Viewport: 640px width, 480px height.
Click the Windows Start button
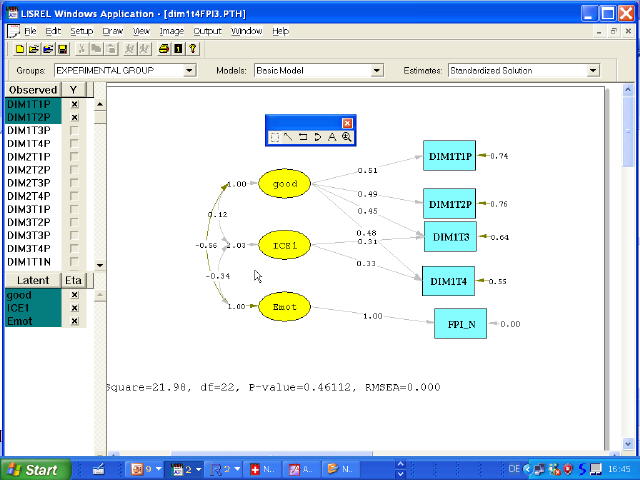click(x=32, y=469)
